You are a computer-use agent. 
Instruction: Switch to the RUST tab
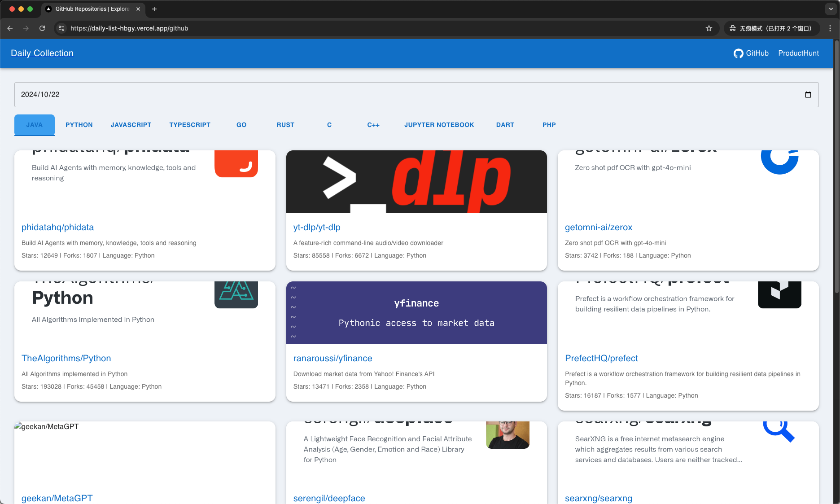coord(285,125)
